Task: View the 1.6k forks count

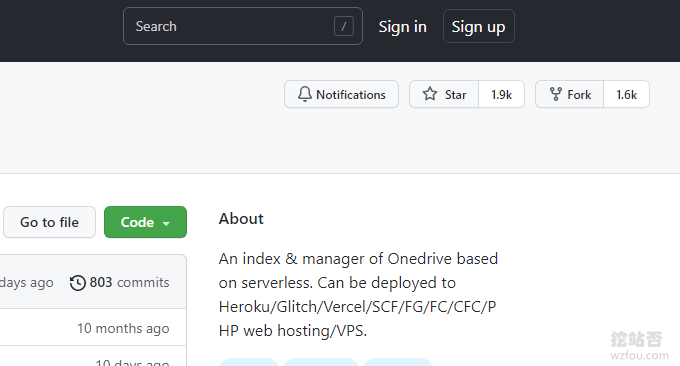Action: (x=626, y=94)
